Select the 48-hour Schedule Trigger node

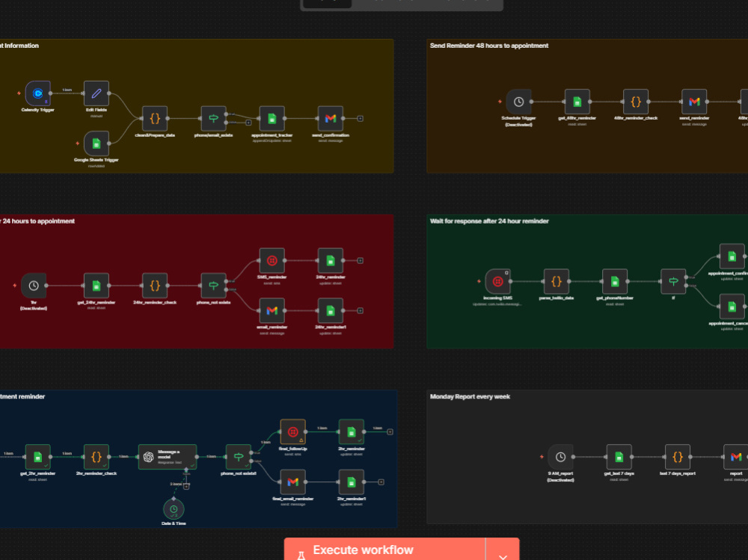point(518,102)
